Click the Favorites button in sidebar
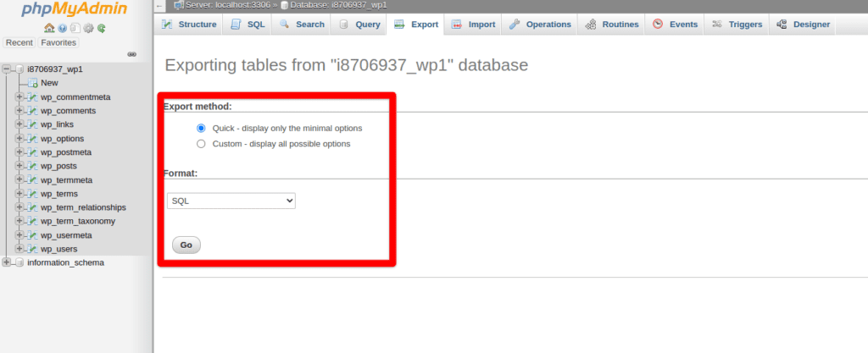The image size is (868, 353). pyautogui.click(x=58, y=42)
